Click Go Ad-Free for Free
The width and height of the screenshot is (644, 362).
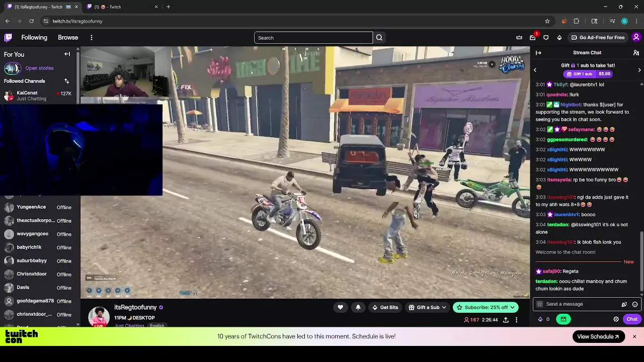[x=598, y=37]
